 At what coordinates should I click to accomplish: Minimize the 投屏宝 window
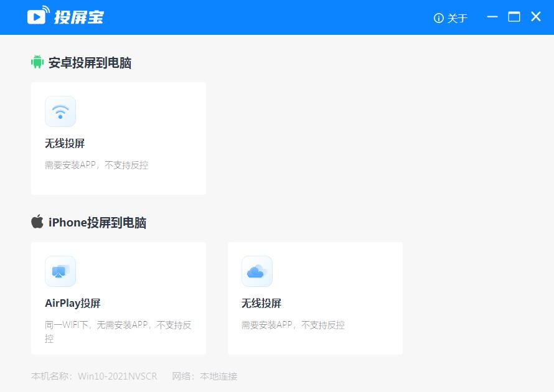pyautogui.click(x=492, y=17)
